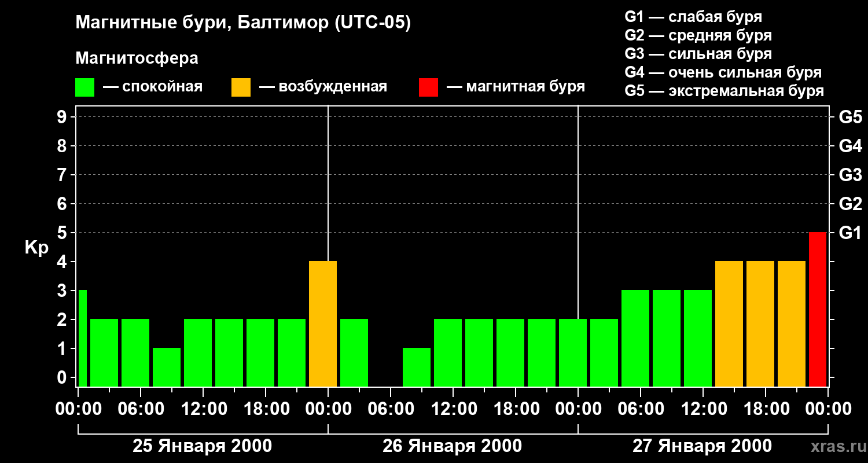Select the chart title 'Магнитные бури, Балтимор (UTC-05)'
This screenshot has height=463, width=868.
pos(243,24)
